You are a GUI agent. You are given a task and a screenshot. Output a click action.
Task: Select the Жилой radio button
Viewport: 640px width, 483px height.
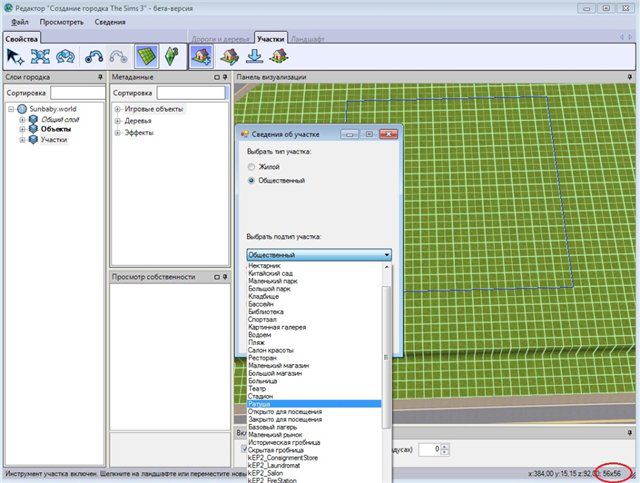click(x=251, y=166)
